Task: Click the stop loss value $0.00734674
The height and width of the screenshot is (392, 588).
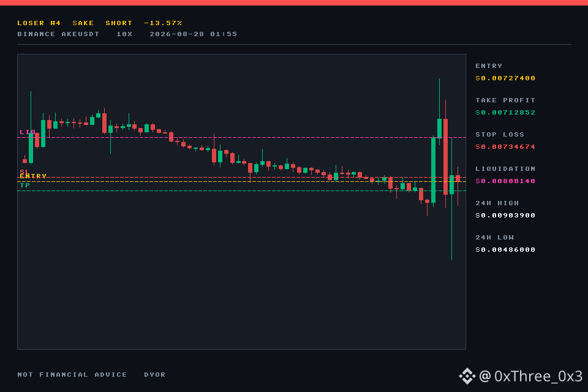Action: (505, 147)
